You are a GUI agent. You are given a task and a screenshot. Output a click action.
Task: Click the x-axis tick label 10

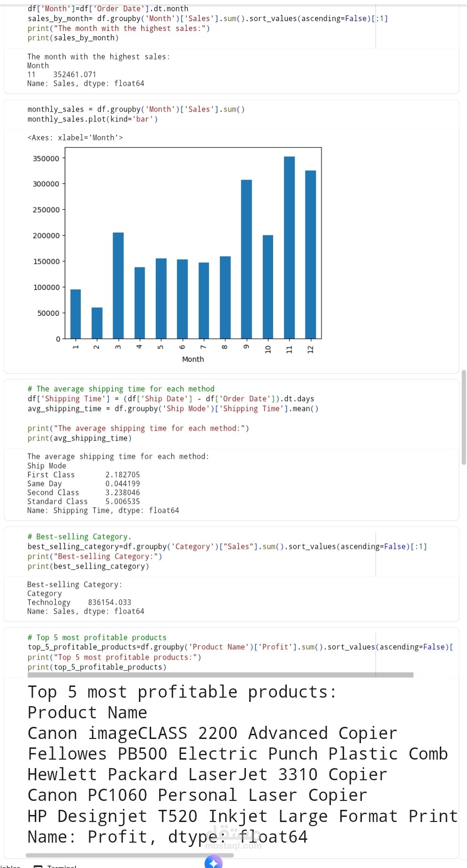tap(268, 350)
